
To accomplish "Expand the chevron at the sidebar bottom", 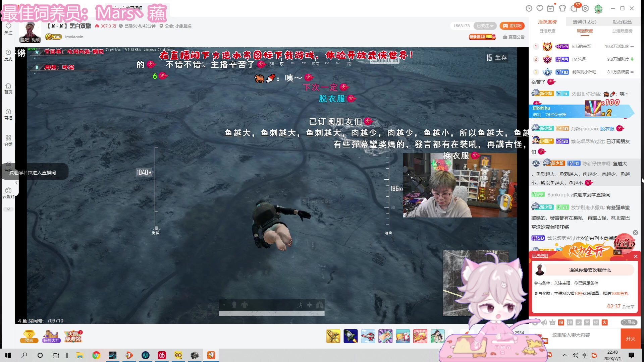I will 8,208.
